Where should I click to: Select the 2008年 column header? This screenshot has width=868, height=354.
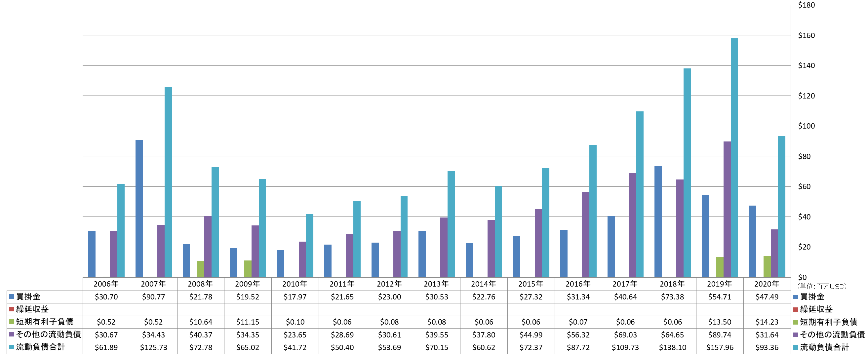201,284
